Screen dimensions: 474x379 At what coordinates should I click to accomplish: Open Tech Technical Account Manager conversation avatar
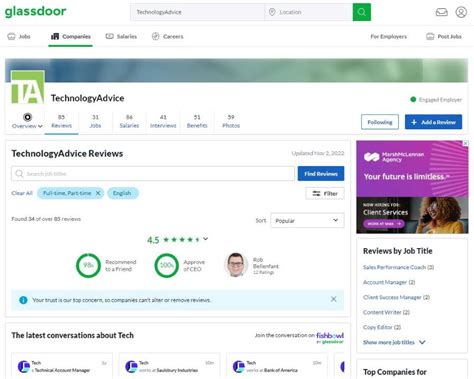pyautogui.click(x=24, y=367)
